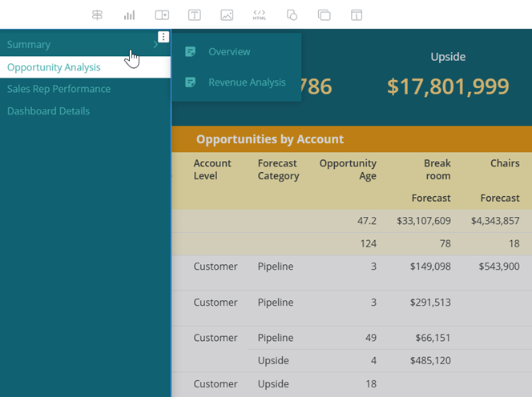Add a chart widget from toolbar
This screenshot has width=532, height=397.
pyautogui.click(x=129, y=15)
